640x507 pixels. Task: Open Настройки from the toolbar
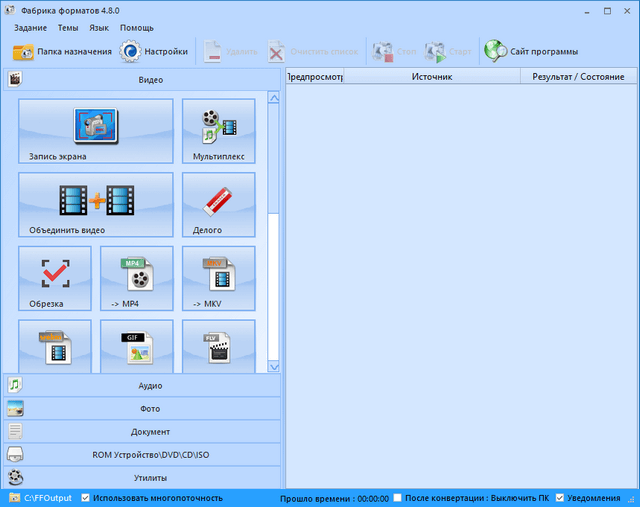[x=154, y=51]
